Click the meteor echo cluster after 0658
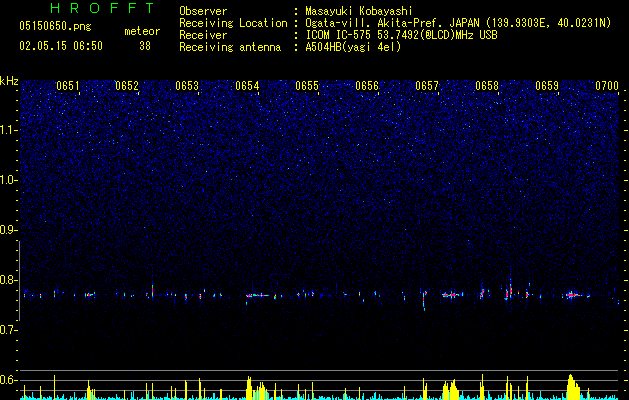Viewport: 629px width, 400px height. tap(509, 292)
